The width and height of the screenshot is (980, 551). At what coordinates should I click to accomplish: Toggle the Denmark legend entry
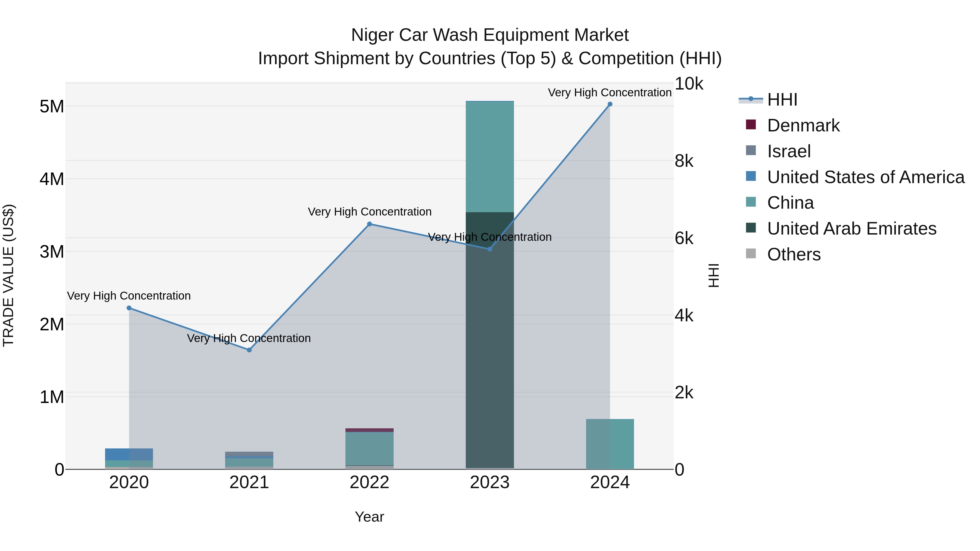(x=793, y=125)
